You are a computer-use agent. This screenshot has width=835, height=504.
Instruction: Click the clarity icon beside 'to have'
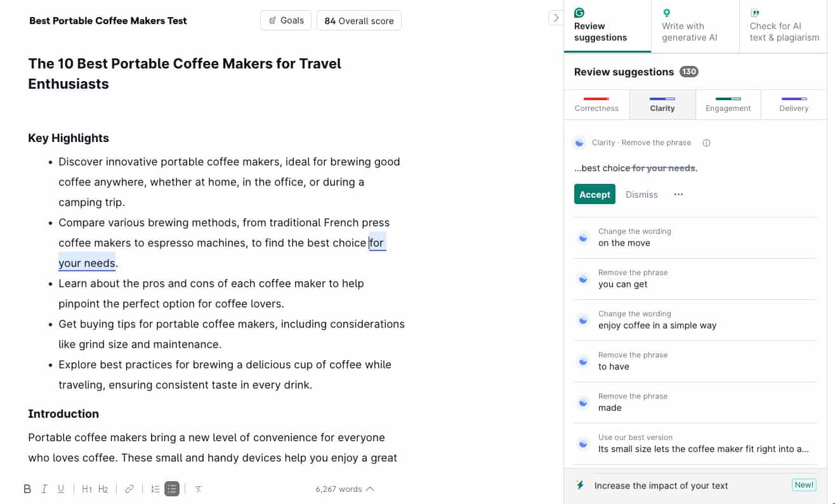pos(582,361)
